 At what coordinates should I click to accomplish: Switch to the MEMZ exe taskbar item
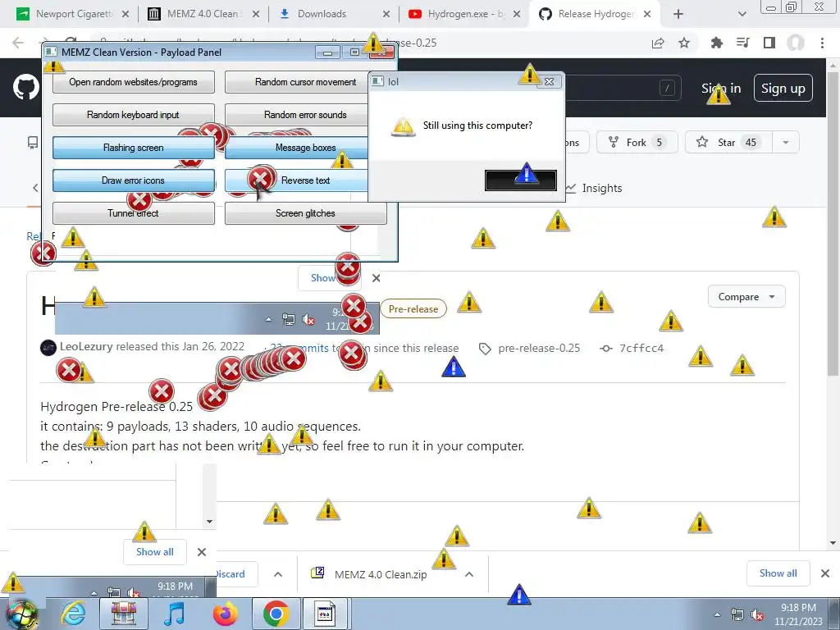[x=325, y=614]
